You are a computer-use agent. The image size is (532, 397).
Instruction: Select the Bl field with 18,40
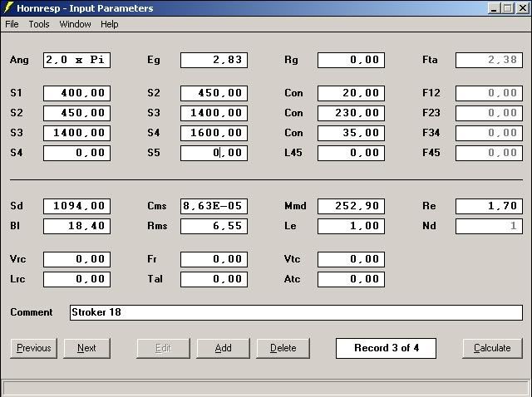click(x=76, y=227)
